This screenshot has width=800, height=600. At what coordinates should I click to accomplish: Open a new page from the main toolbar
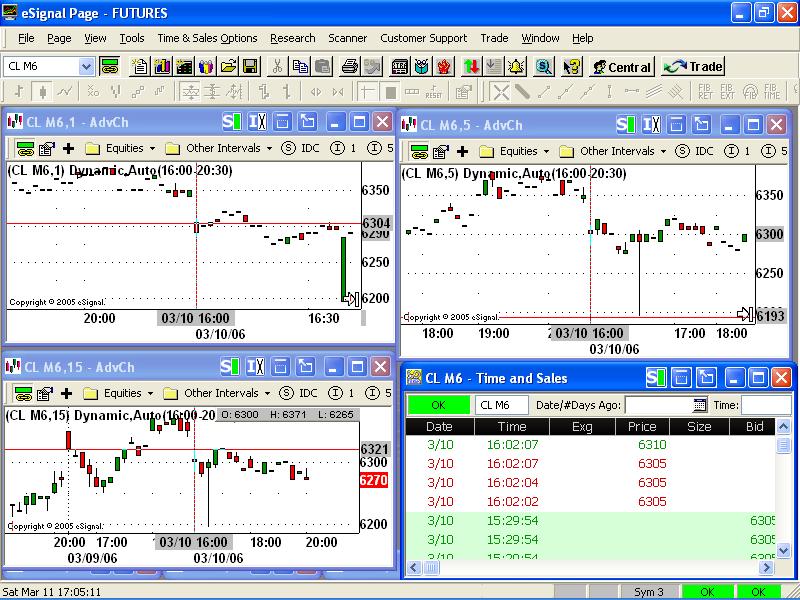coord(140,66)
